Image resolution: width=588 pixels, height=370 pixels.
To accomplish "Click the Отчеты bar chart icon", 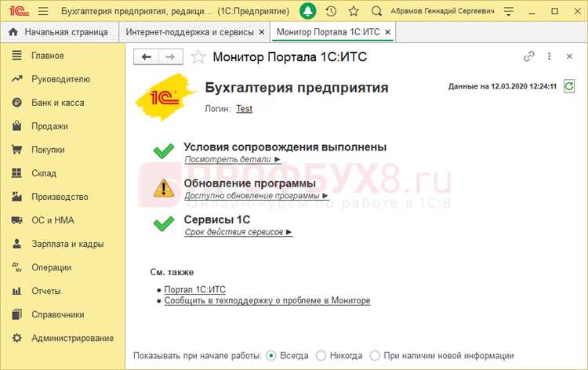I will (x=16, y=291).
